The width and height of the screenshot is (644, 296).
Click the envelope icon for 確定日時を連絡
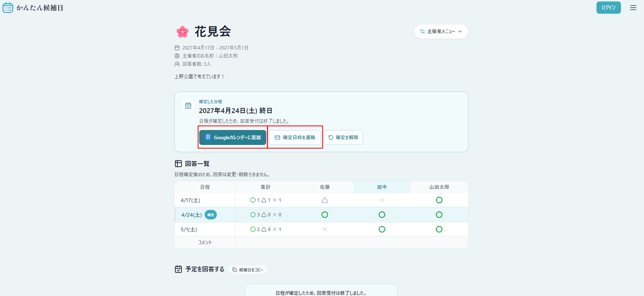tap(277, 137)
